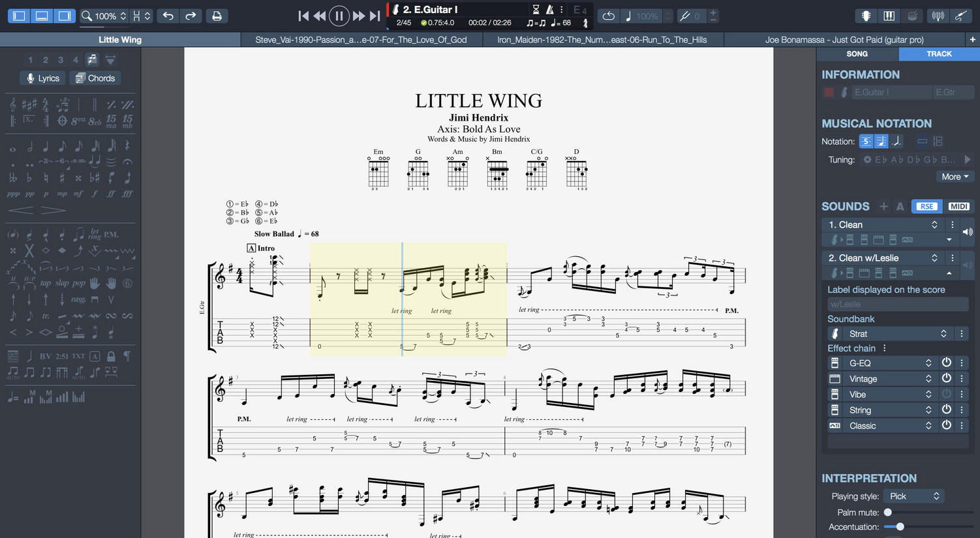Expand the More tuning options
The image size is (980, 538).
[955, 176]
